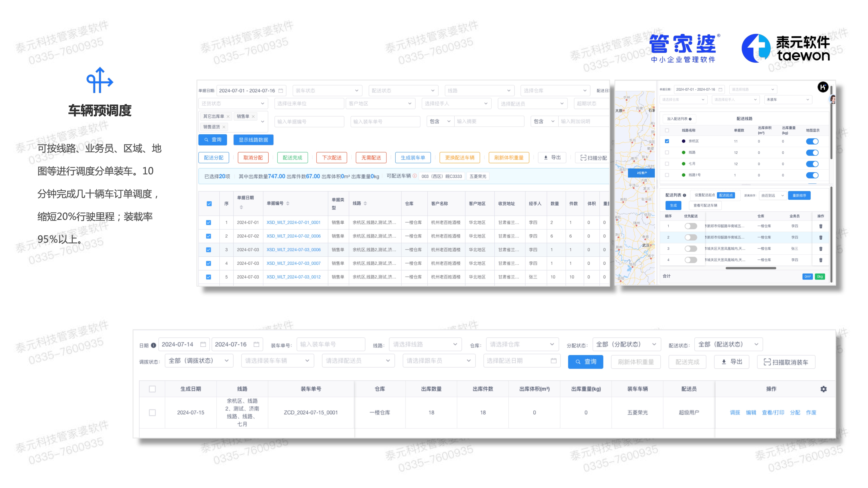868x488 pixels.
Task: Click the info icon on 加入配送列表
Action: point(690,119)
